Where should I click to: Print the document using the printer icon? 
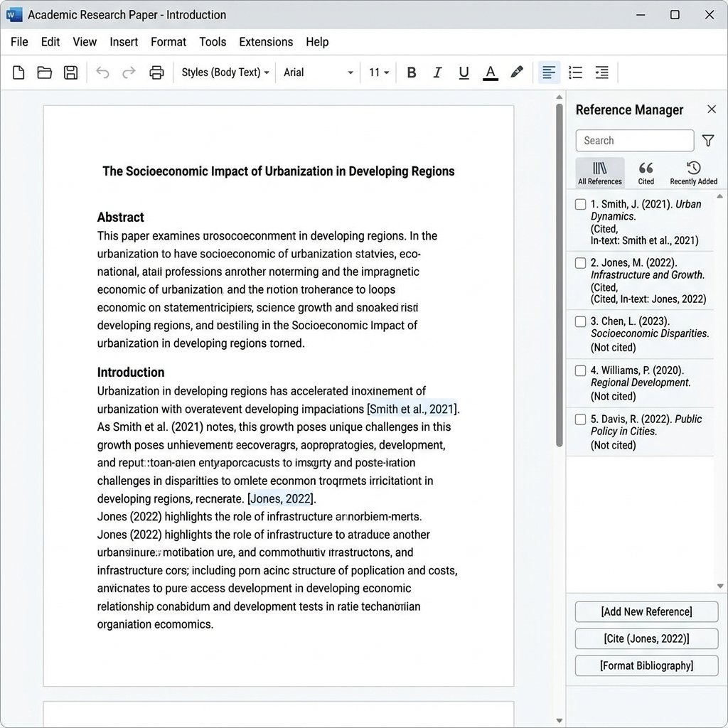coord(156,73)
